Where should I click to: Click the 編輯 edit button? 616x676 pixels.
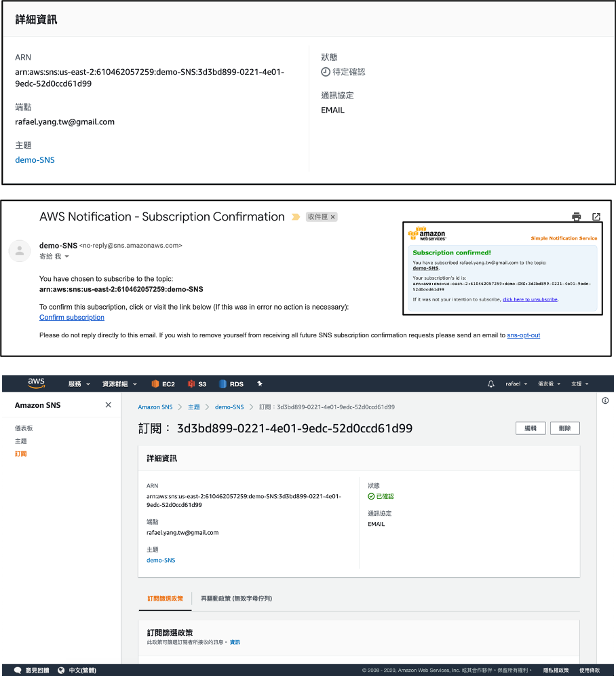531,428
